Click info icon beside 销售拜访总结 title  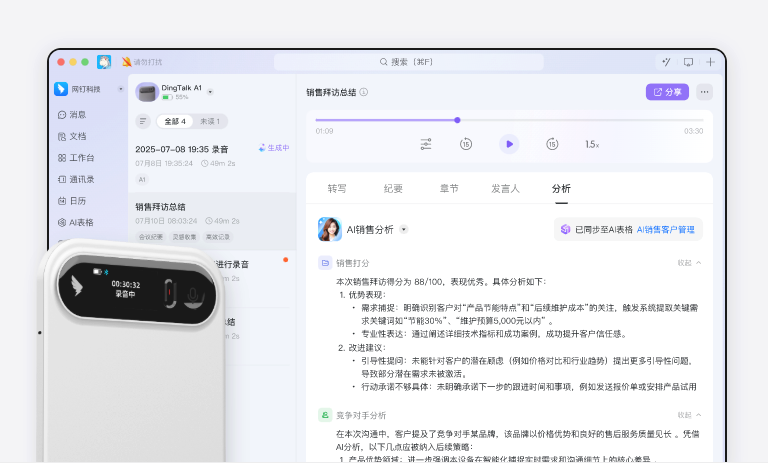pyautogui.click(x=364, y=92)
